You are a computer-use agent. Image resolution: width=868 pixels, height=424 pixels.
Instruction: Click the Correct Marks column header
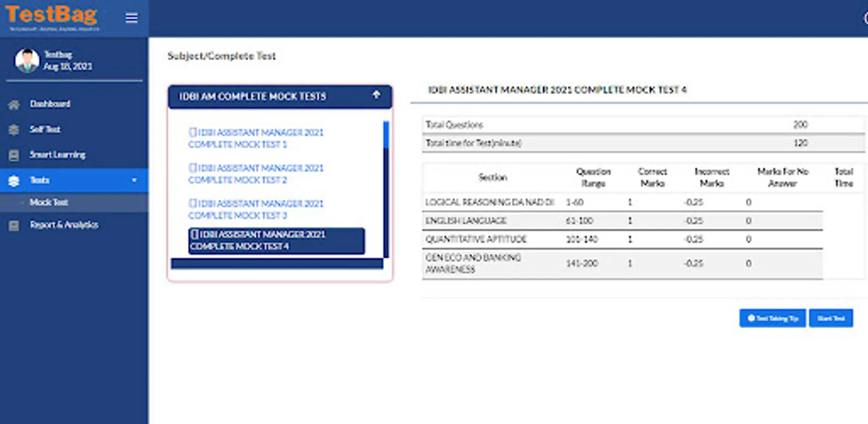[652, 177]
